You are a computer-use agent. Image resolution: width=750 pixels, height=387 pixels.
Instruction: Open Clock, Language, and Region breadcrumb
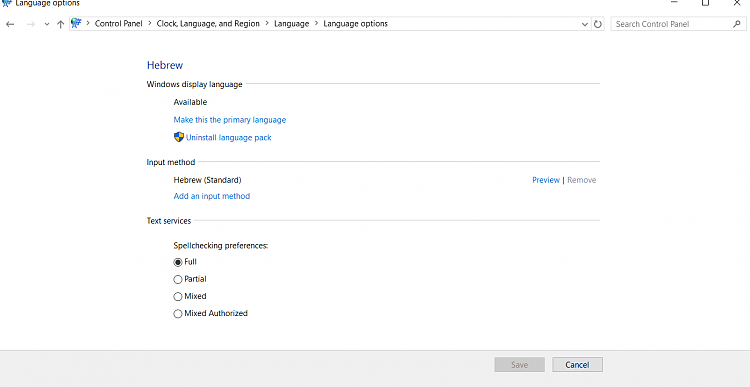coord(208,23)
